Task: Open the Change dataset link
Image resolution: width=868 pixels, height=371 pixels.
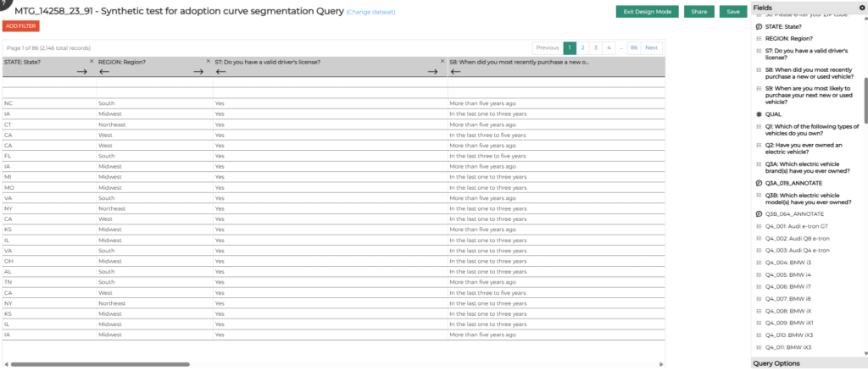Action: click(x=371, y=13)
